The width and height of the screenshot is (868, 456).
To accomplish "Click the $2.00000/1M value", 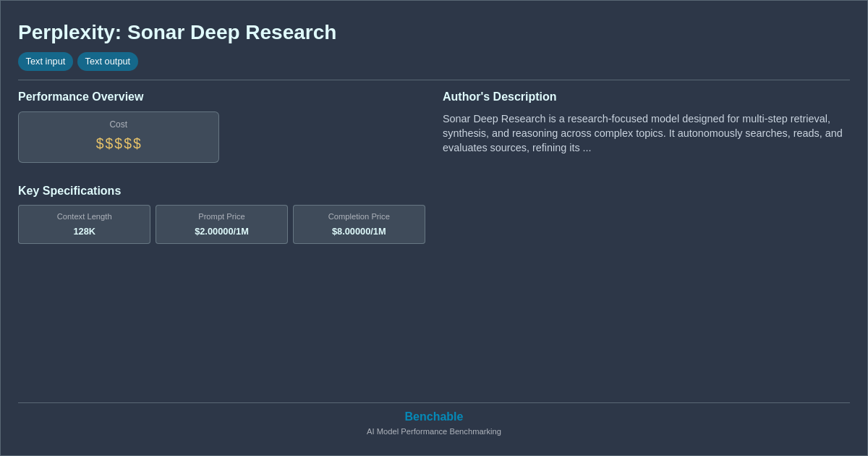I will 221,232.
